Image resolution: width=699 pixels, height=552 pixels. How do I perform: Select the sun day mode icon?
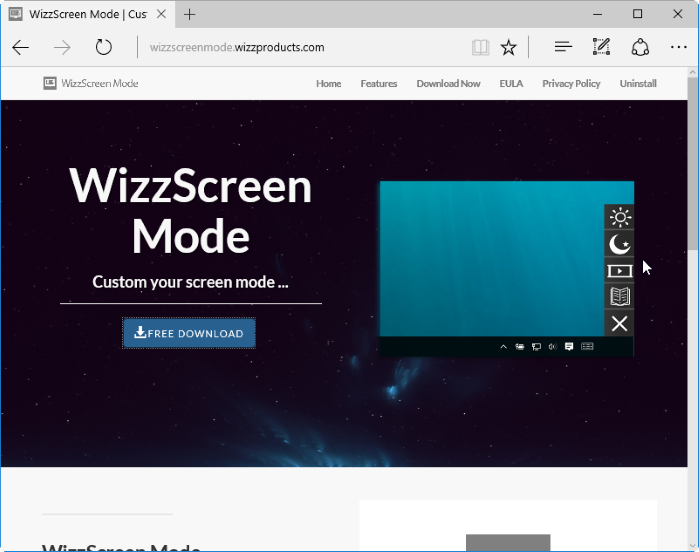620,218
